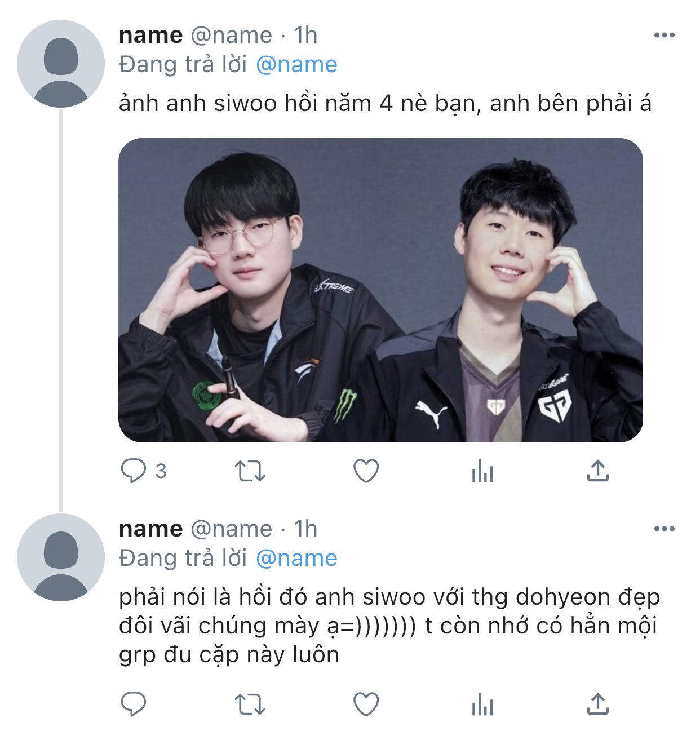View analytics icon of first tweet
Image resolution: width=700 pixels, height=731 pixels.
pos(482,471)
